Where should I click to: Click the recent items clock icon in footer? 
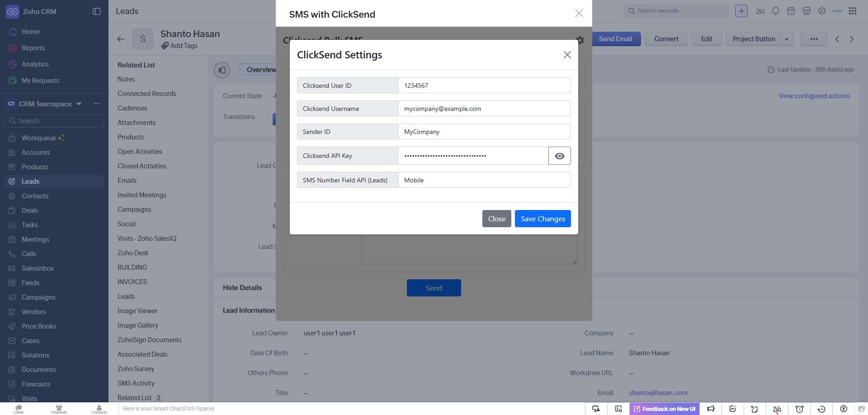[821, 409]
